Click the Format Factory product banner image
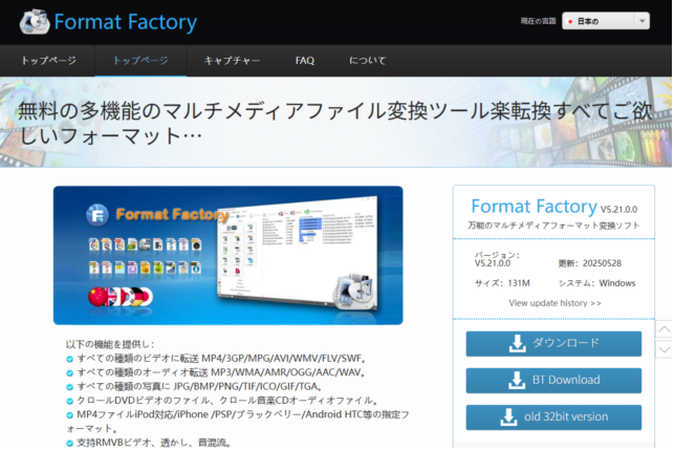The image size is (674, 450). point(228,255)
